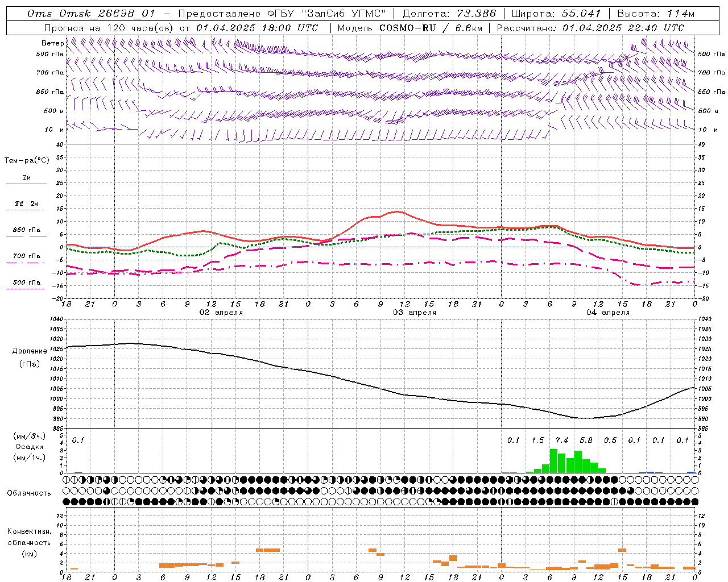Select the 04 апреля date label
This screenshot has height=582, width=728.
tap(608, 313)
